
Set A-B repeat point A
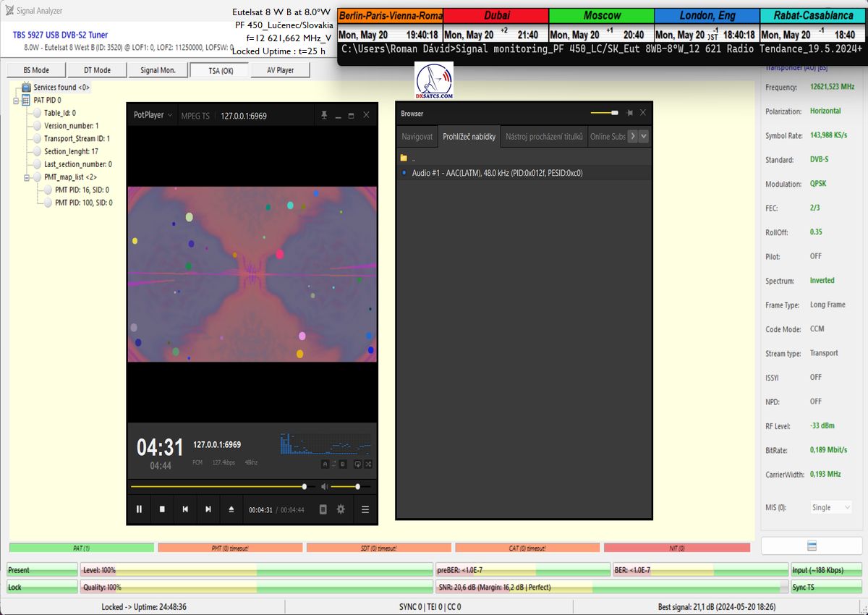point(325,464)
